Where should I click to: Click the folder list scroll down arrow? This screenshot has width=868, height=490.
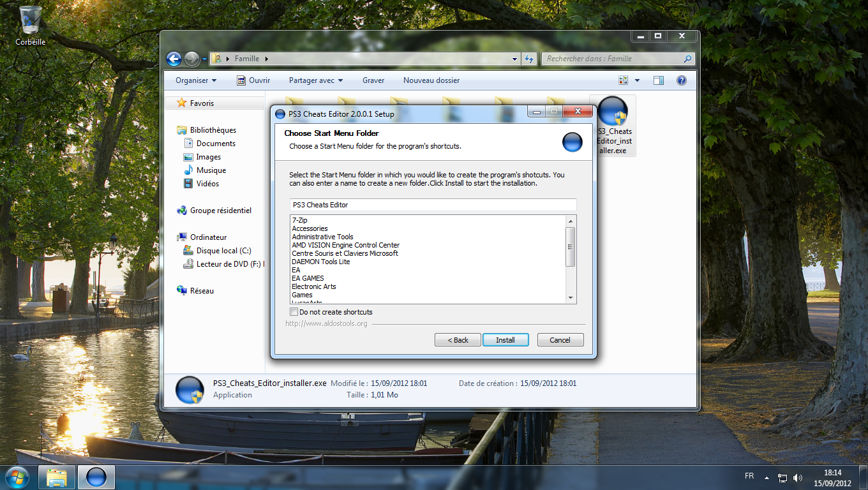coord(571,298)
